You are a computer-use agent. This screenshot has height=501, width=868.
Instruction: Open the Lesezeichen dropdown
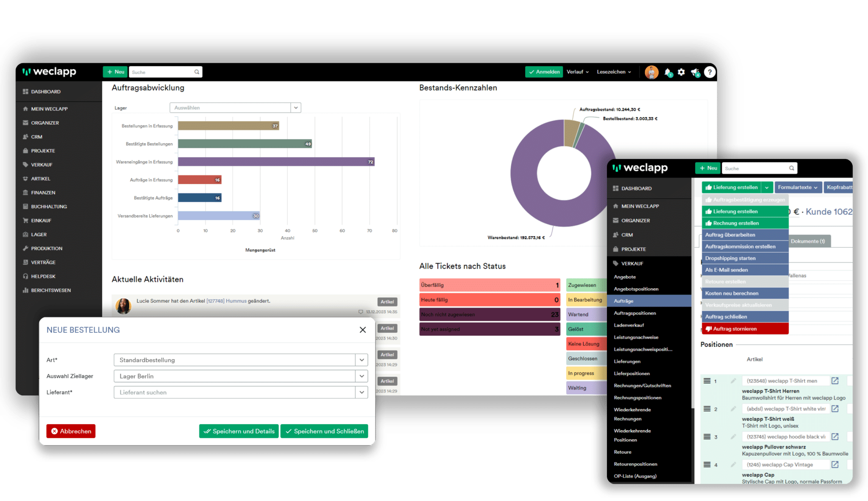[x=614, y=72]
